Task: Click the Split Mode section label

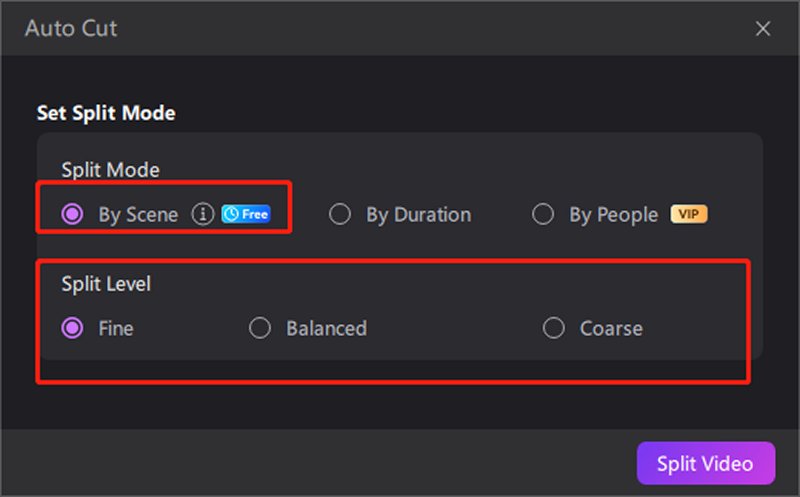Action: [110, 170]
